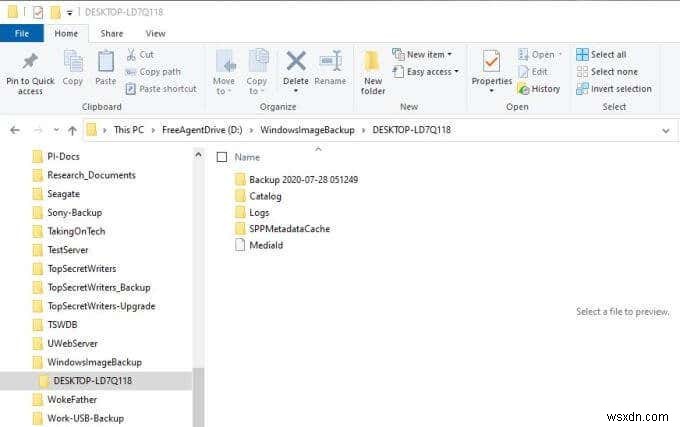Click FreeAgentDrive (D:) breadcrumb
This screenshot has height=427, width=680.
(202, 130)
